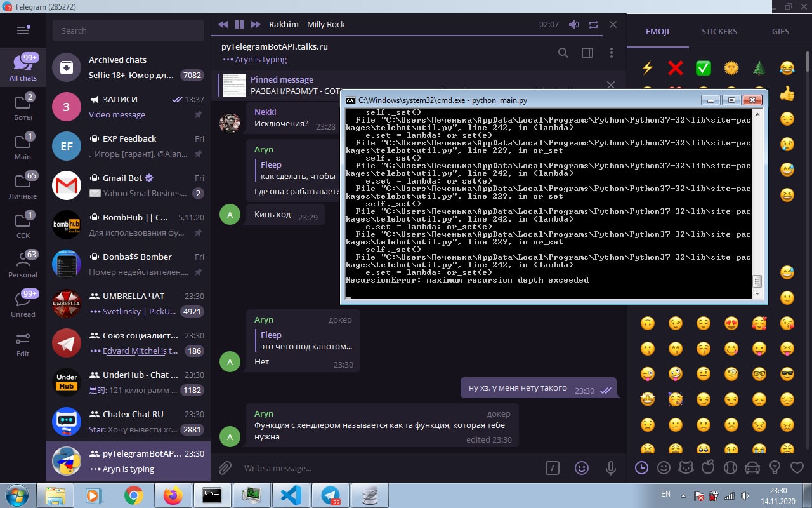Open the UnderHub - Chat group

click(x=128, y=382)
